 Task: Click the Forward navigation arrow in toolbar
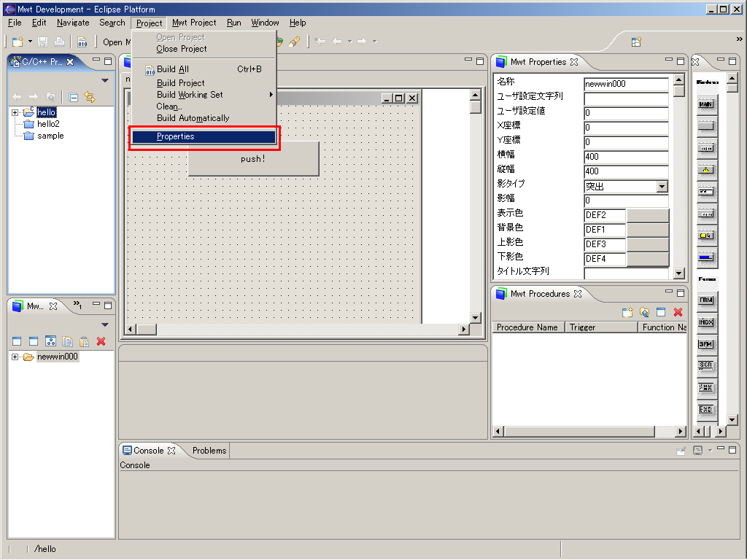tap(362, 42)
